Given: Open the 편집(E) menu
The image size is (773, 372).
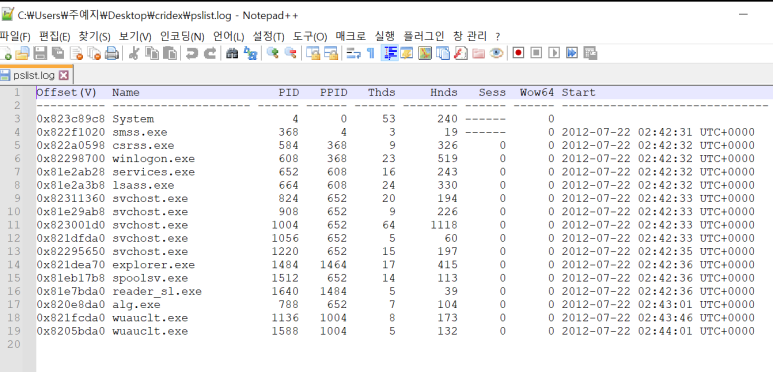Looking at the screenshot, I should [55, 36].
